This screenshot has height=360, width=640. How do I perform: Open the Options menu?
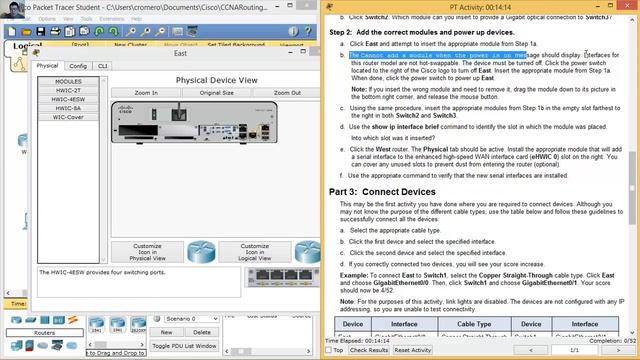point(47,19)
